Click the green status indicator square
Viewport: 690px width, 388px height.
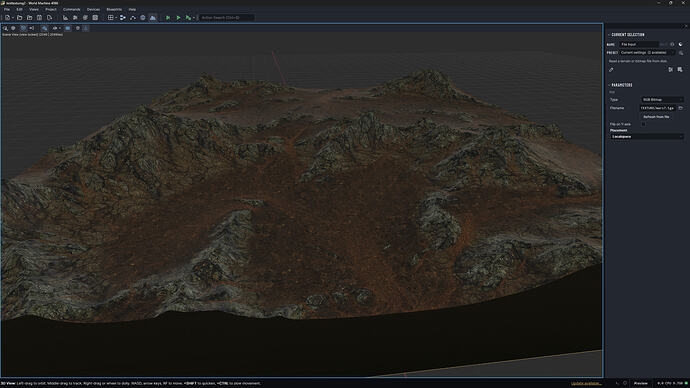[x=686, y=384]
